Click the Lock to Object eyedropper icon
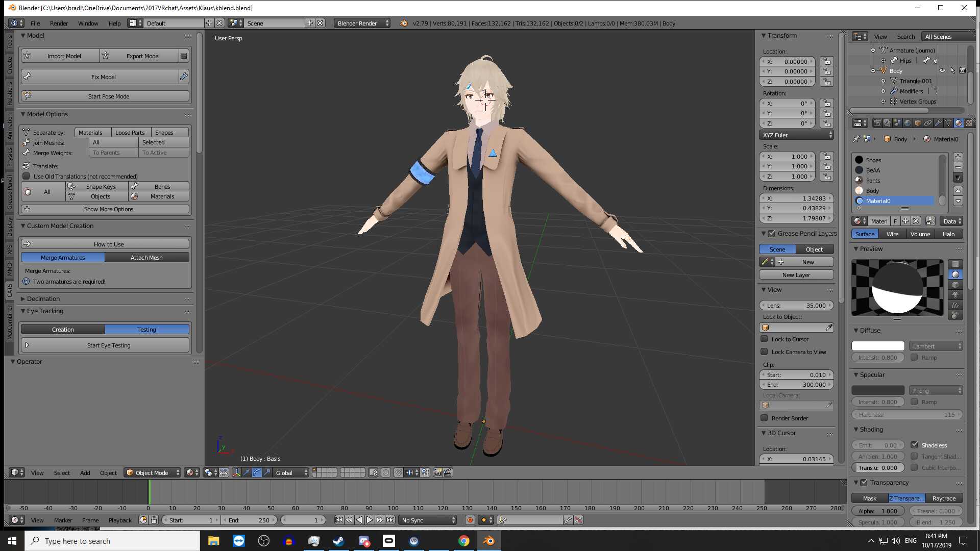 point(829,328)
